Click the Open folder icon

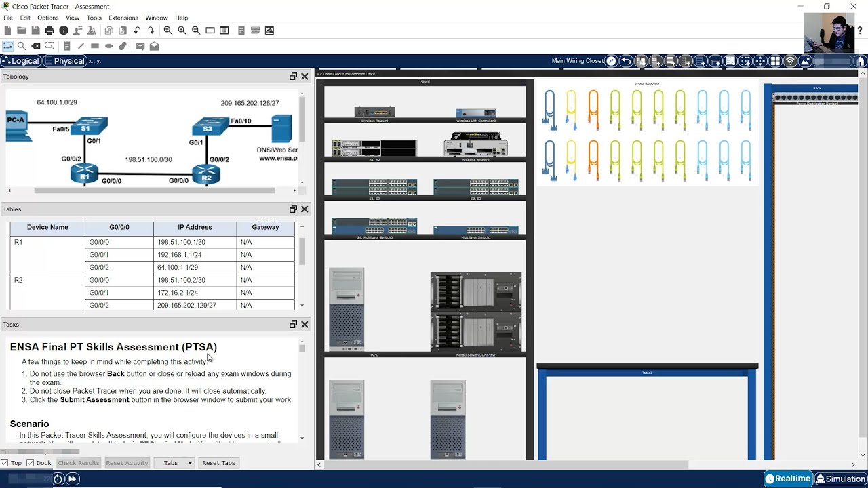click(x=22, y=30)
